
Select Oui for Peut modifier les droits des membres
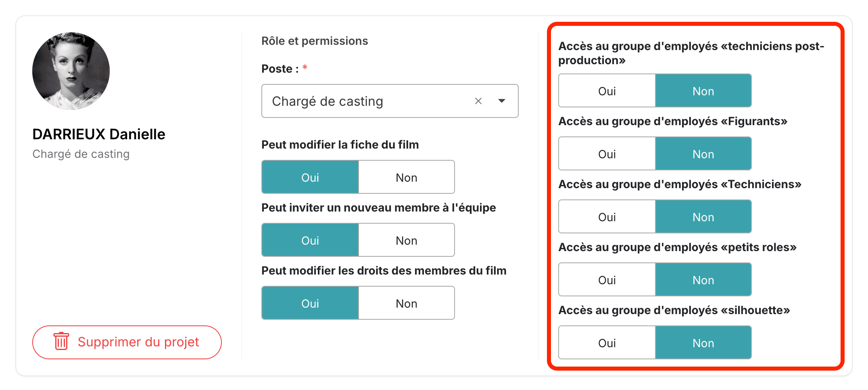coord(310,303)
